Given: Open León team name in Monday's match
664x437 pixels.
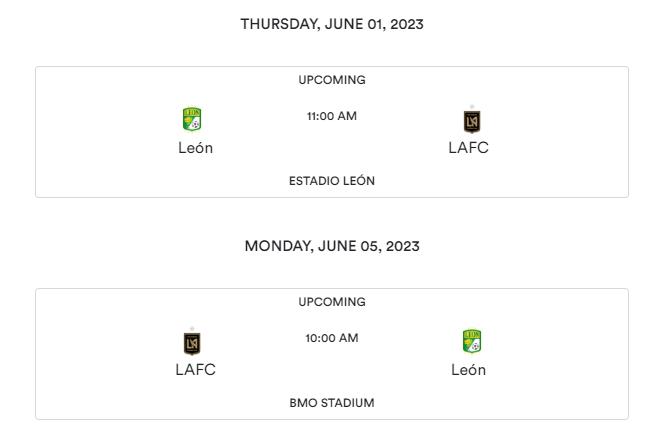Looking at the screenshot, I should pos(468,370).
